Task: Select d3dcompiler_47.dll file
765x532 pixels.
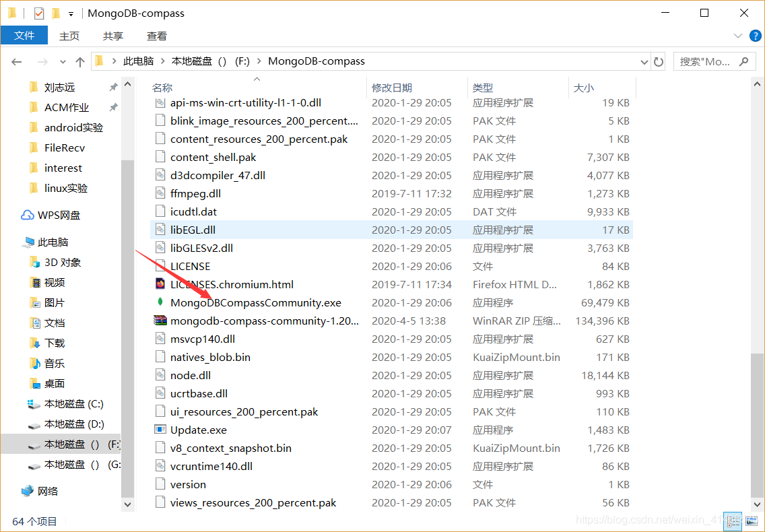Action: click(x=218, y=175)
